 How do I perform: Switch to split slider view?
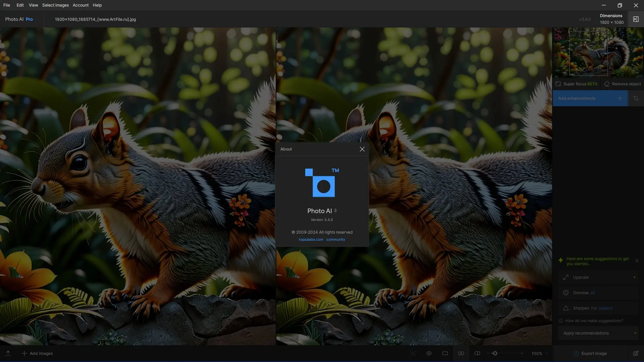click(477, 353)
